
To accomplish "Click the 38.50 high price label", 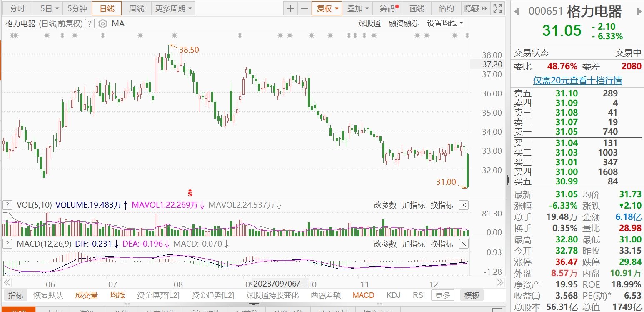I will click(x=189, y=50).
